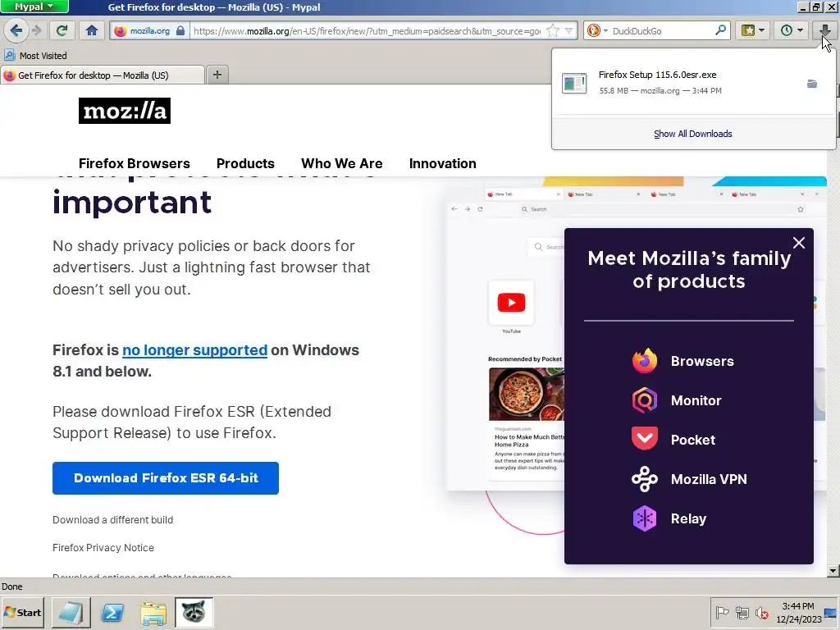Go back with the Back arrow button
The image size is (840, 630).
pyautogui.click(x=16, y=30)
